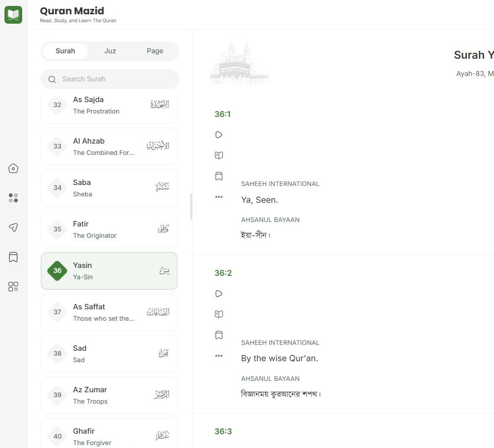Click Ahsanul Bayaan label under 36:2
The image size is (494, 448).
click(270, 378)
